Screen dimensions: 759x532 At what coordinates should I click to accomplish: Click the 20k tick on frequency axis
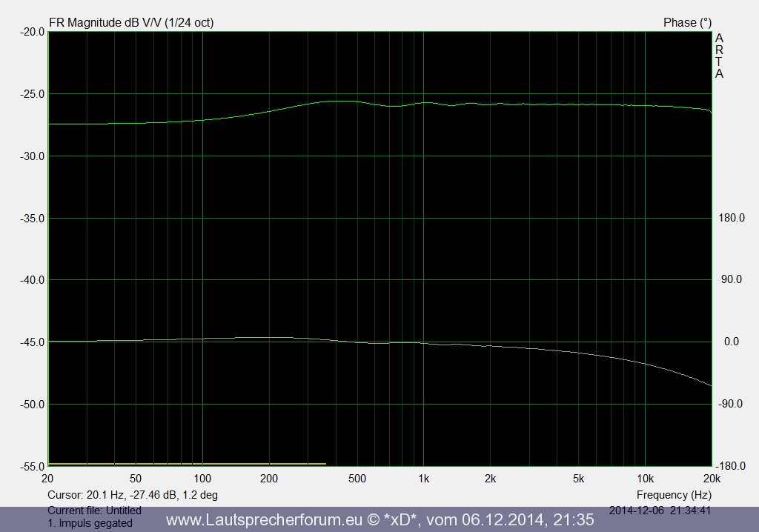coord(711,478)
